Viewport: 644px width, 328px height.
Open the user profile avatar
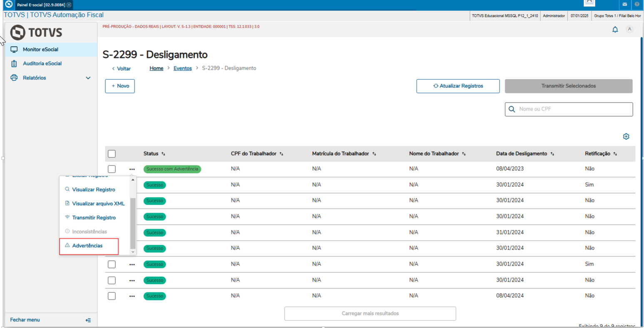click(x=629, y=29)
